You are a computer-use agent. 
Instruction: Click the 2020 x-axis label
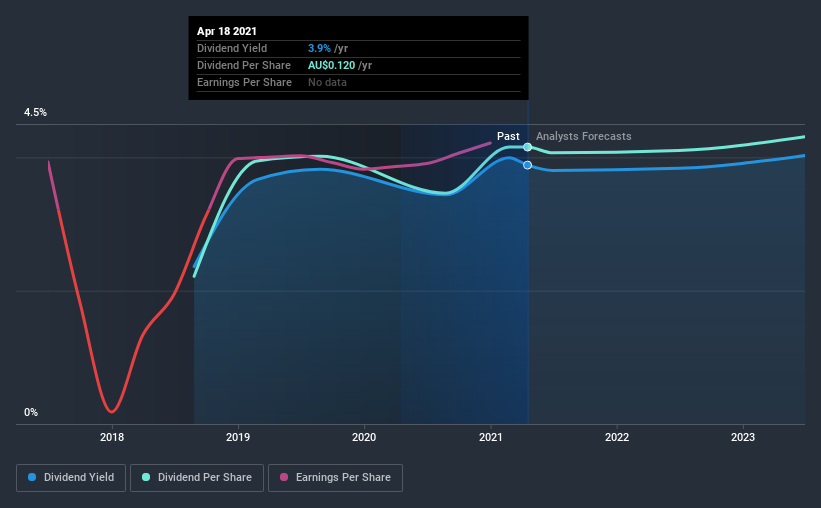364,437
